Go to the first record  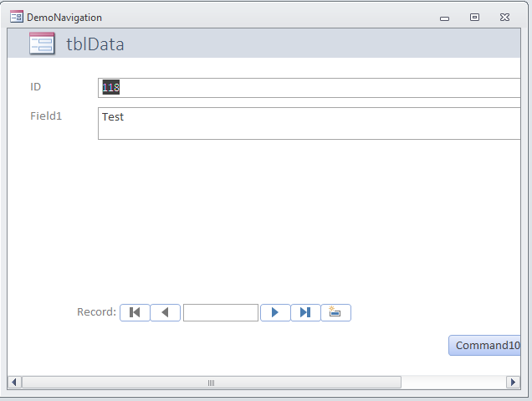pos(135,312)
